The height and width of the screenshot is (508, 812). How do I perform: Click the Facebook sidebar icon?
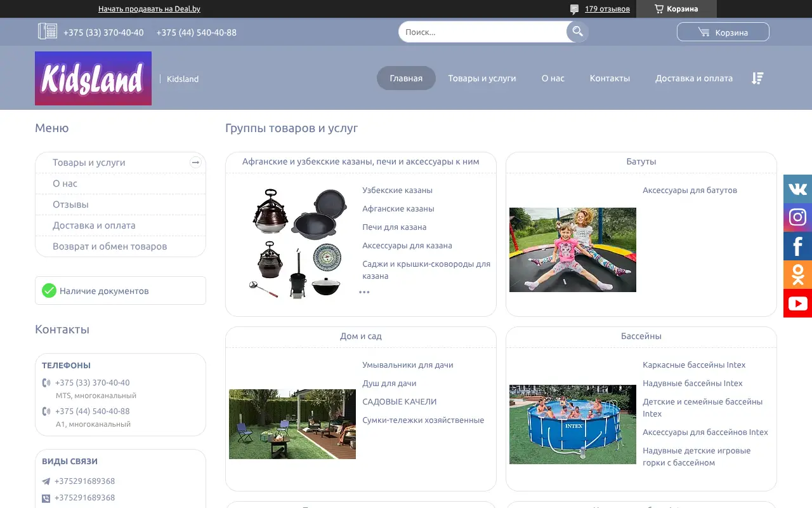(797, 246)
